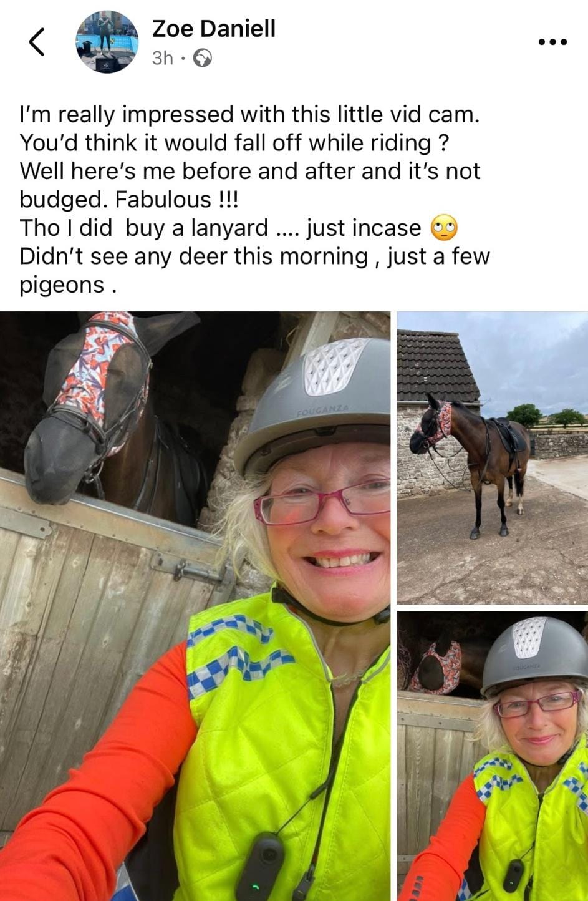Viewport: 588px width, 901px height.
Task: Open the photo of horse standing outside
Action: point(493,457)
